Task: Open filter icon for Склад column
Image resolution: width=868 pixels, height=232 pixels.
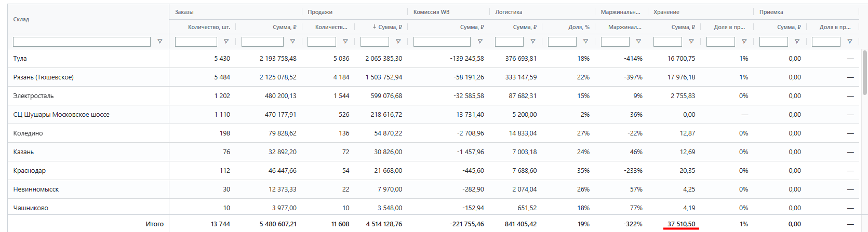Action: (159, 42)
